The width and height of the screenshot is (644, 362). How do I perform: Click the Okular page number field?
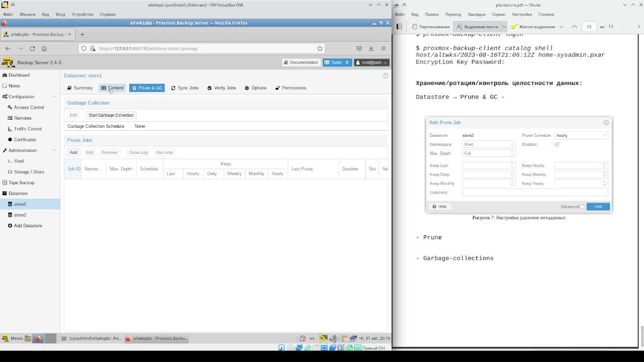pos(589,27)
